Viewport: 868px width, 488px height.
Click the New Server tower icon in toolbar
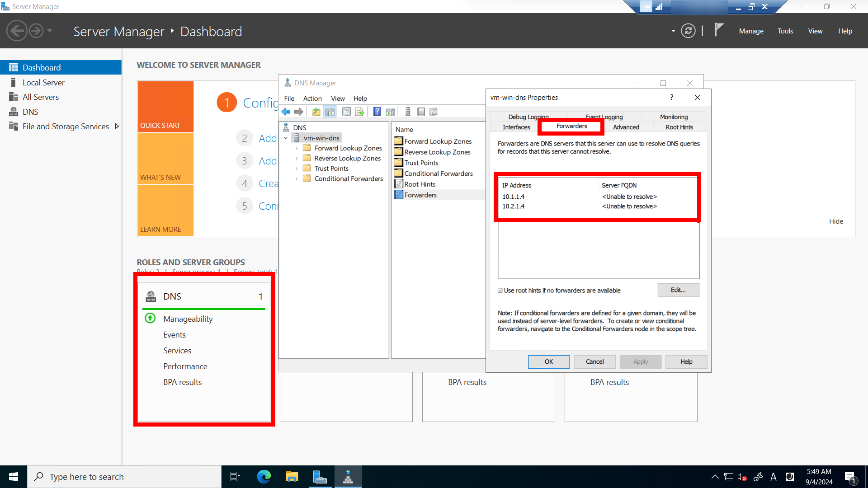(408, 112)
